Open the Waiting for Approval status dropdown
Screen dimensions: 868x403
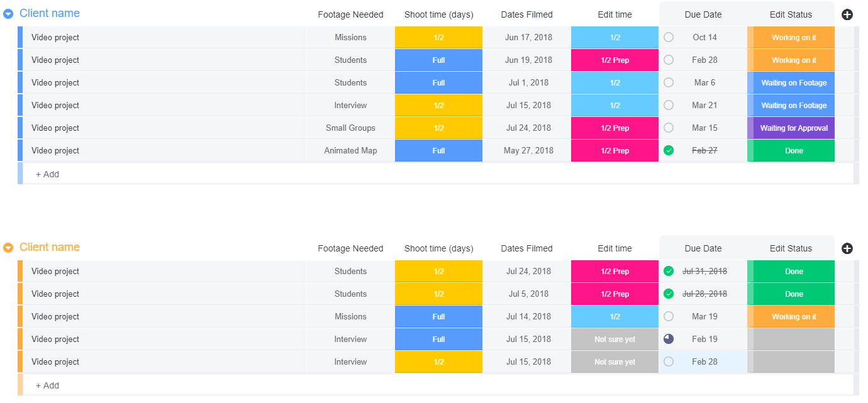pos(794,128)
